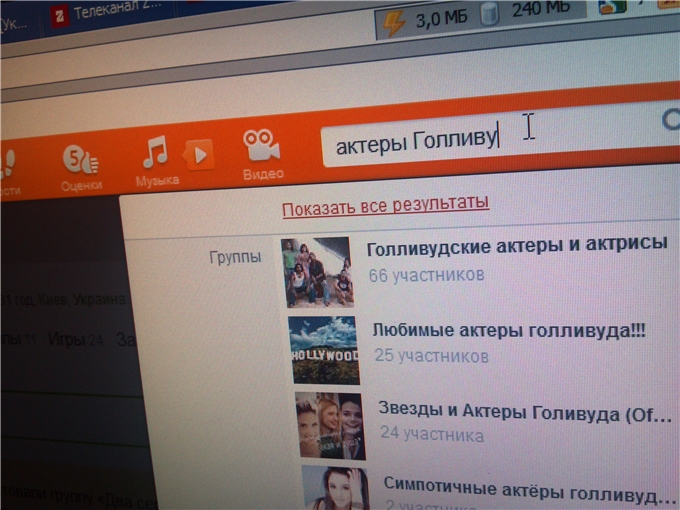This screenshot has width=680, height=510.
Task: Open the 'Игры 24' profile tab
Action: [76, 339]
